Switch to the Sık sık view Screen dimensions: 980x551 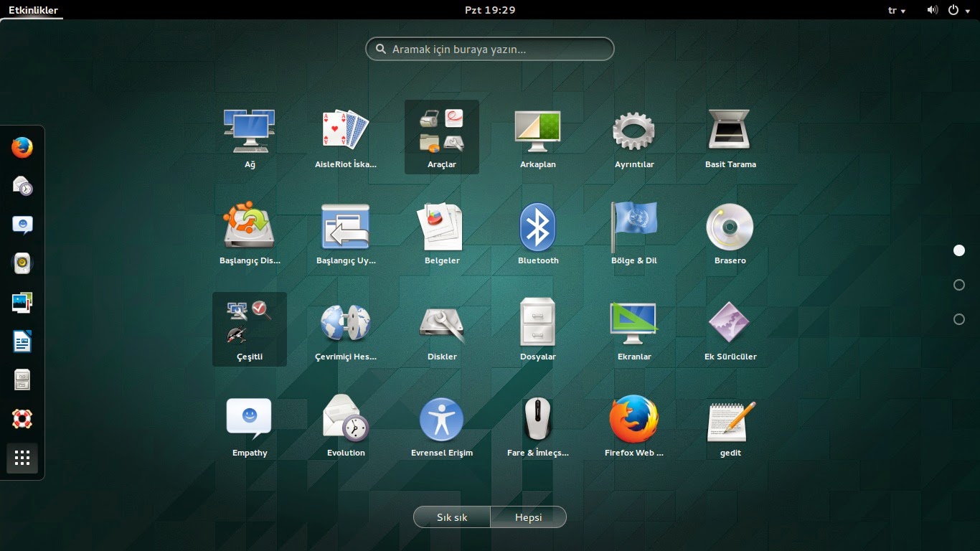(x=451, y=517)
